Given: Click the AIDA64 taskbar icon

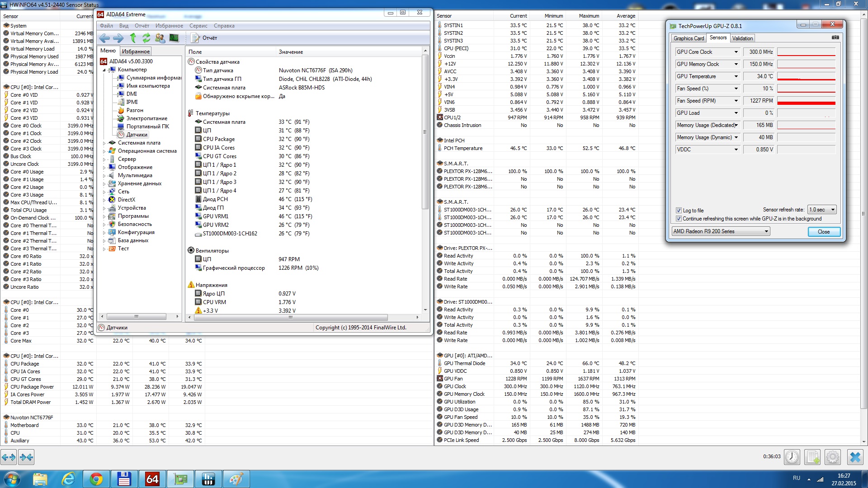Looking at the screenshot, I should pyautogui.click(x=152, y=479).
